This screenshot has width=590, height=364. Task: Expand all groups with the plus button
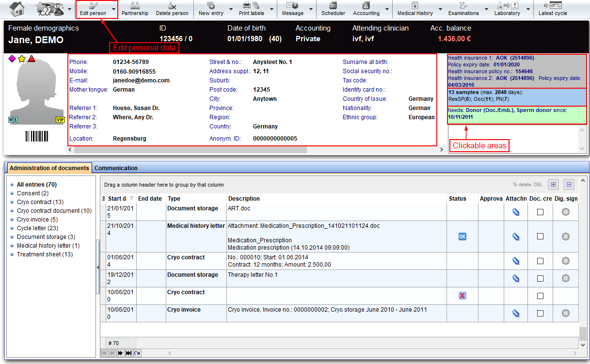(554, 185)
